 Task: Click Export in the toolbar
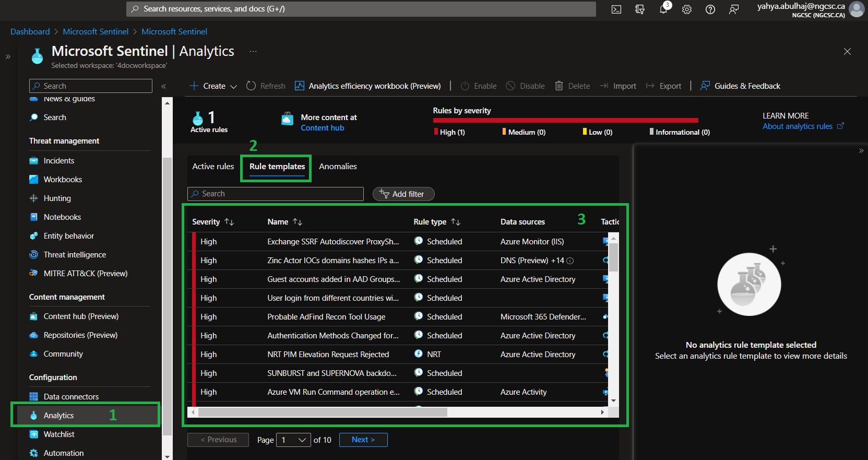click(664, 86)
